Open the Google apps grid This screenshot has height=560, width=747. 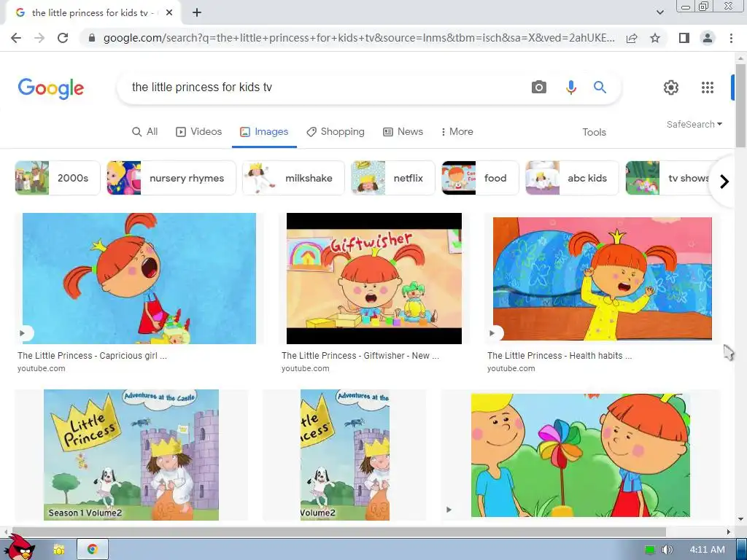[708, 87]
